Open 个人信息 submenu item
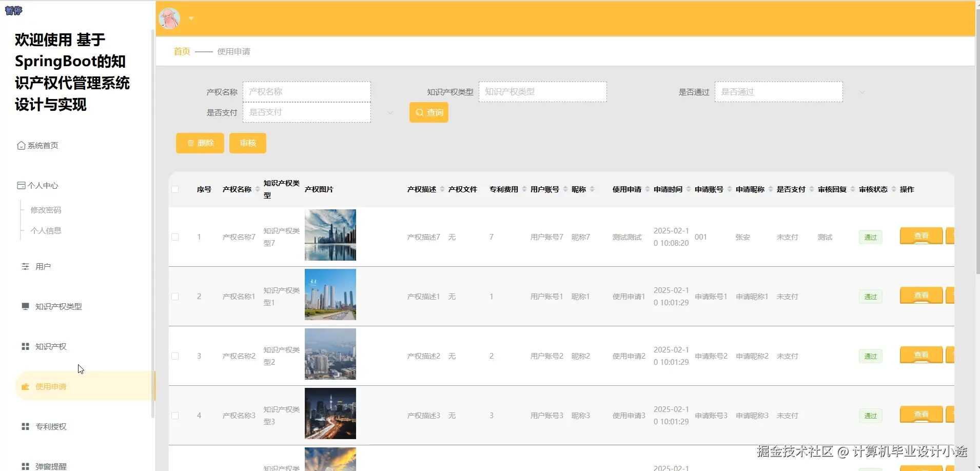The width and height of the screenshot is (980, 471). coord(46,231)
